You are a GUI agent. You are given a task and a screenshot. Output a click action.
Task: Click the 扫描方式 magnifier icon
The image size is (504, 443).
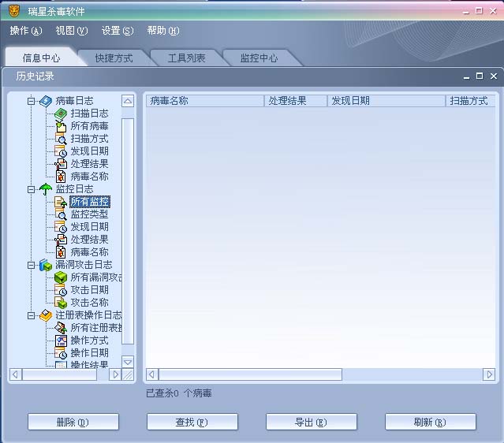pyautogui.click(x=61, y=139)
